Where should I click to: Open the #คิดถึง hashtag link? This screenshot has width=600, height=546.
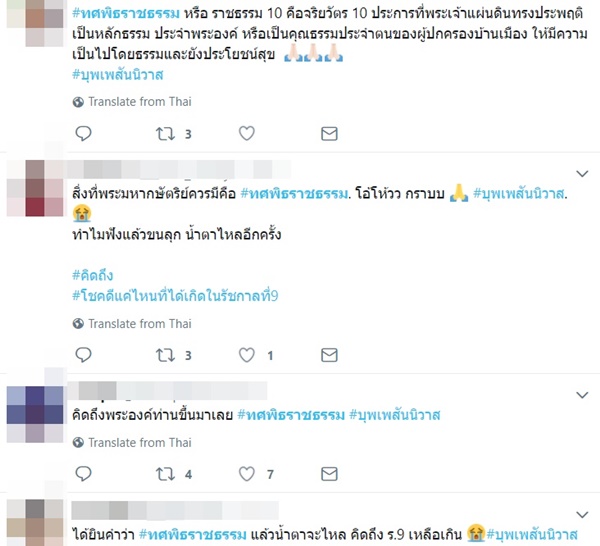click(93, 275)
